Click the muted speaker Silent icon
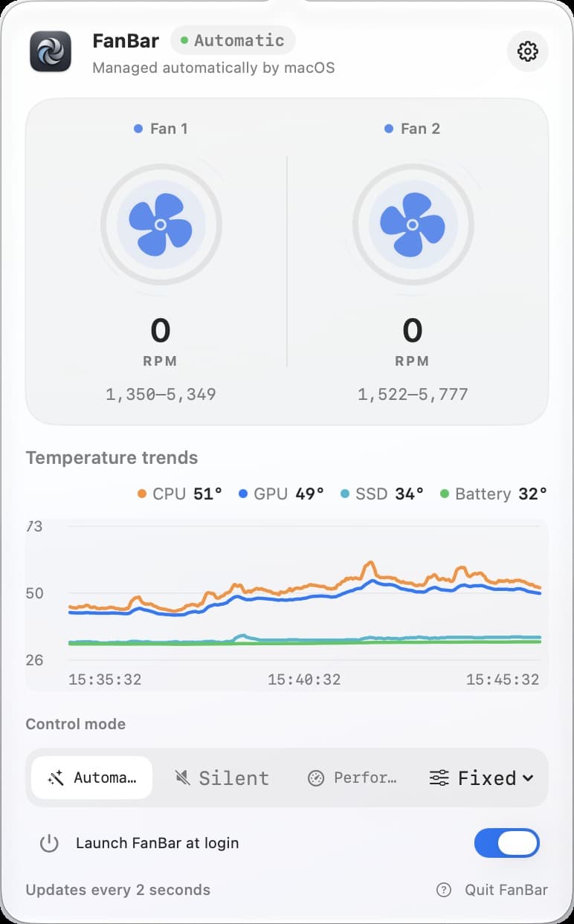 click(x=182, y=778)
